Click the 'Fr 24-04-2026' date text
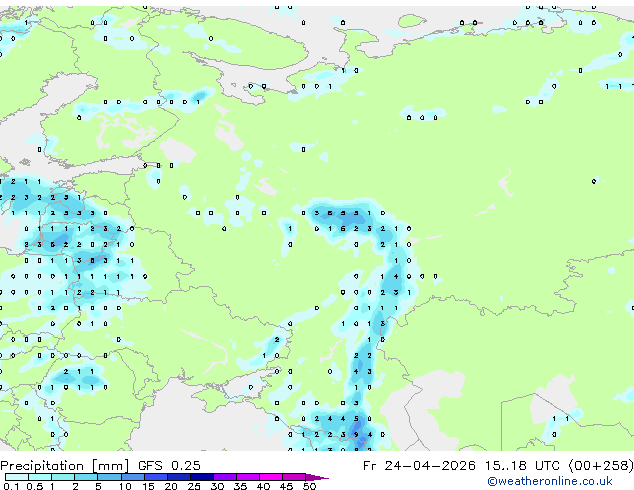634x490 pixels. click(419, 465)
